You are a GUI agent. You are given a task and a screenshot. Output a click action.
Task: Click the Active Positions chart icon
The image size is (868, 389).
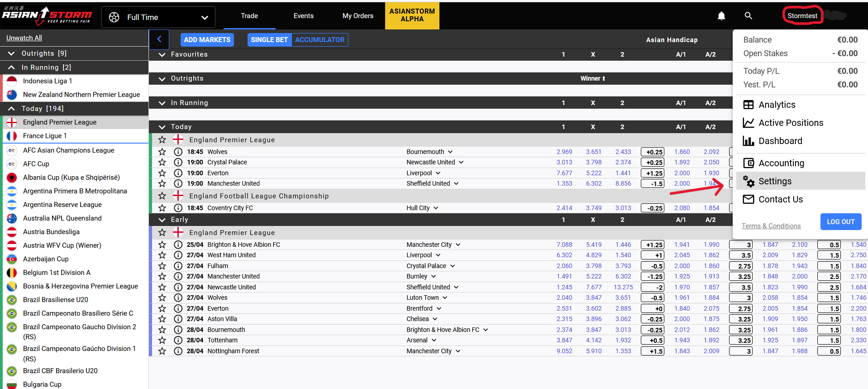click(x=749, y=123)
